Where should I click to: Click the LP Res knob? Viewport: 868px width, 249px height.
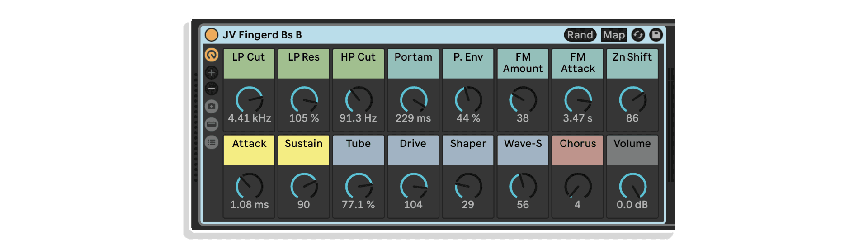[304, 100]
